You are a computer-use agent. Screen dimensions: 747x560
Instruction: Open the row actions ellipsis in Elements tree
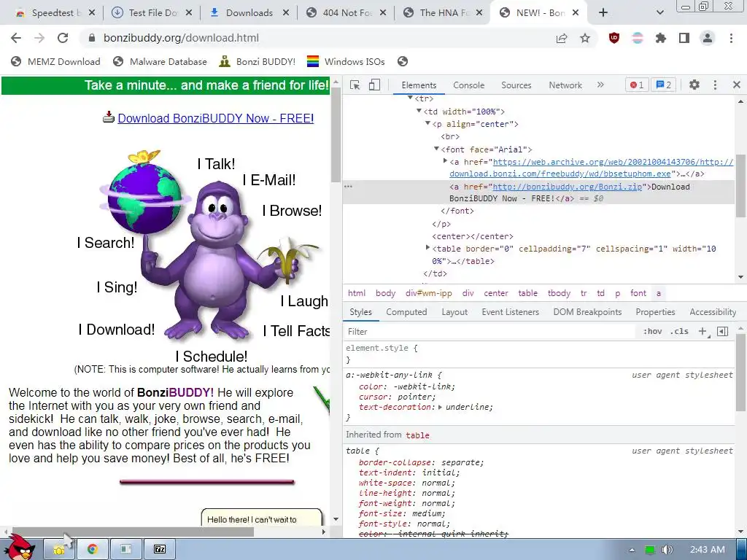[x=348, y=186]
